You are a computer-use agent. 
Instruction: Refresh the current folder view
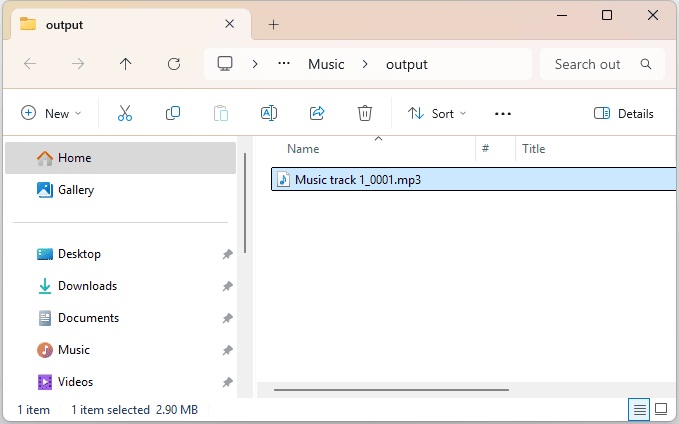pyautogui.click(x=174, y=64)
